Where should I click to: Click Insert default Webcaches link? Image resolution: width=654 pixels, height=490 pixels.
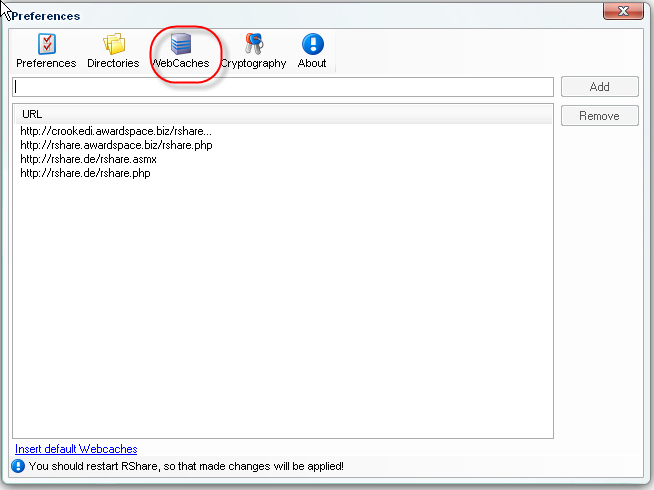[x=76, y=449]
